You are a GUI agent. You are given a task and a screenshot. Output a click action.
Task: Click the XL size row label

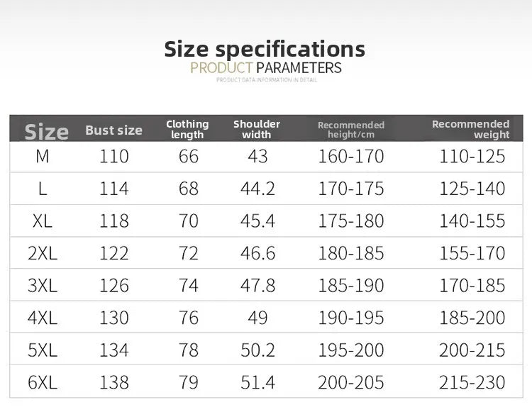click(x=43, y=221)
